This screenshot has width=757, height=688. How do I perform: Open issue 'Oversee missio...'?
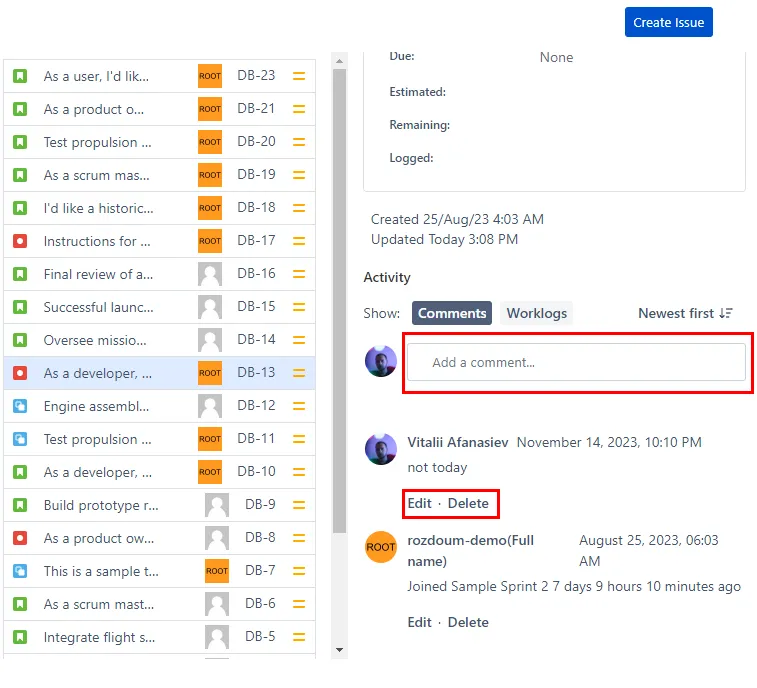[95, 340]
